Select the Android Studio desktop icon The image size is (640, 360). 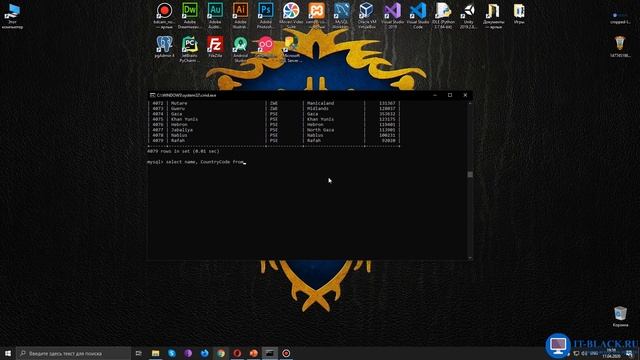pyautogui.click(x=240, y=49)
